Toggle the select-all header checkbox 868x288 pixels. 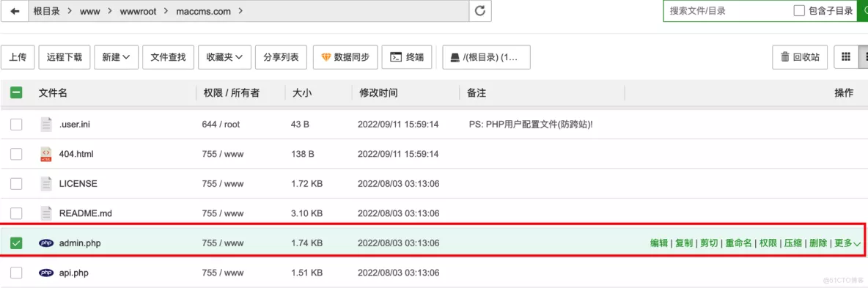tap(16, 93)
